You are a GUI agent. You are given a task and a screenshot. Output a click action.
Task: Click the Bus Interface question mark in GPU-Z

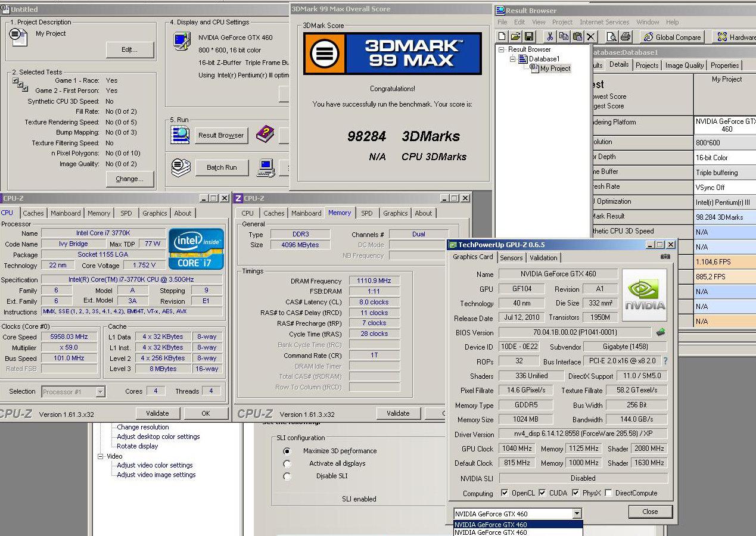tap(665, 361)
